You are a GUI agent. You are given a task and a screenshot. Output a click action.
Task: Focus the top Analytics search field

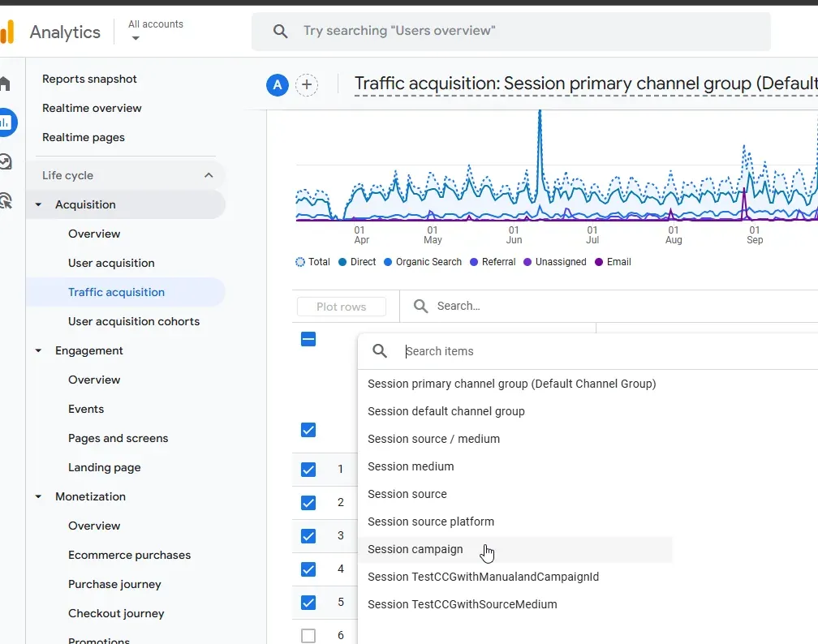click(x=511, y=32)
